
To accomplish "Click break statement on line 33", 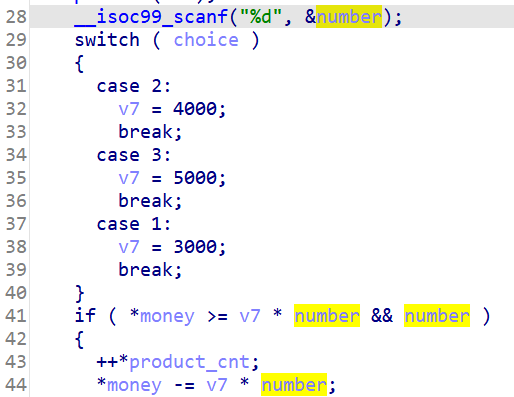I will (x=150, y=132).
